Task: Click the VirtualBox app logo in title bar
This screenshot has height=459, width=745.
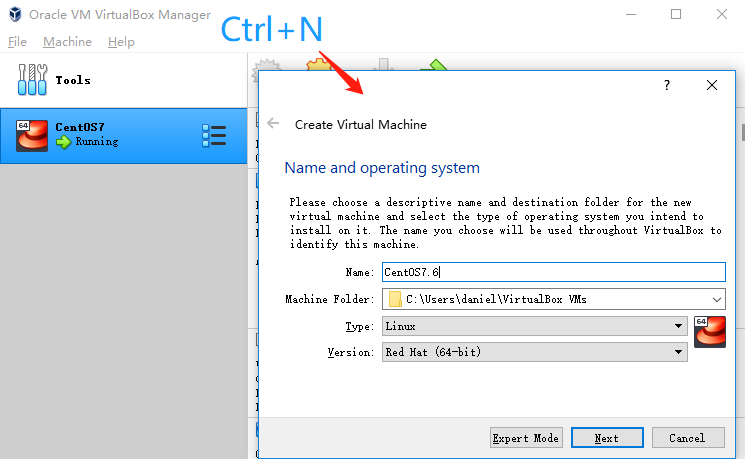Action: point(15,14)
